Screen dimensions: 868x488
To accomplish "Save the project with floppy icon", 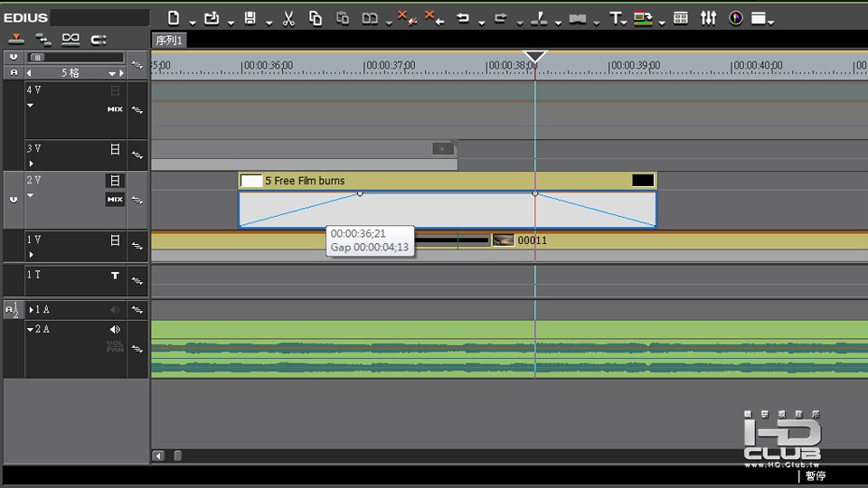I will tap(250, 18).
